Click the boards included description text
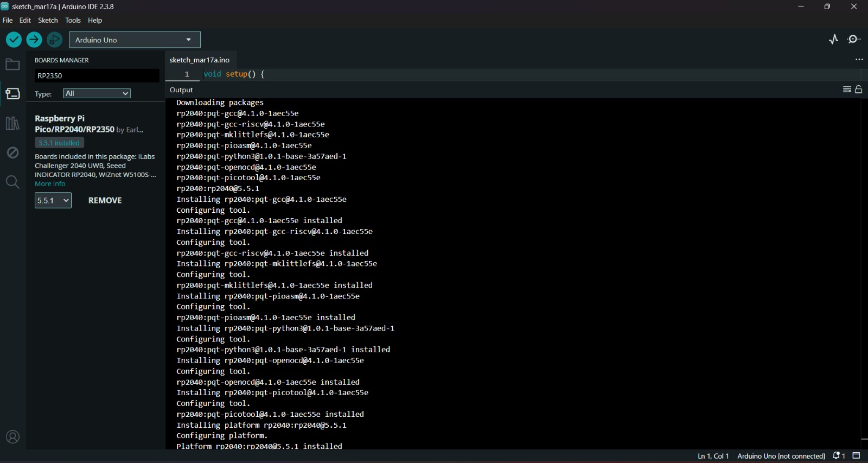 [95, 166]
